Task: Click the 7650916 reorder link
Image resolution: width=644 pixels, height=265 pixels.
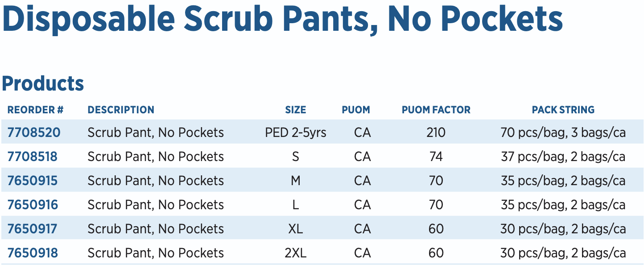Action: pos(33,205)
